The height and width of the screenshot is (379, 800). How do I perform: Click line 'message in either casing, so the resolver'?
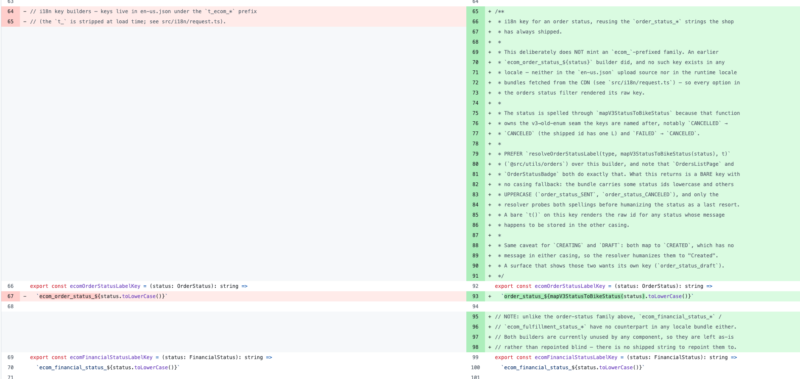pos(608,256)
